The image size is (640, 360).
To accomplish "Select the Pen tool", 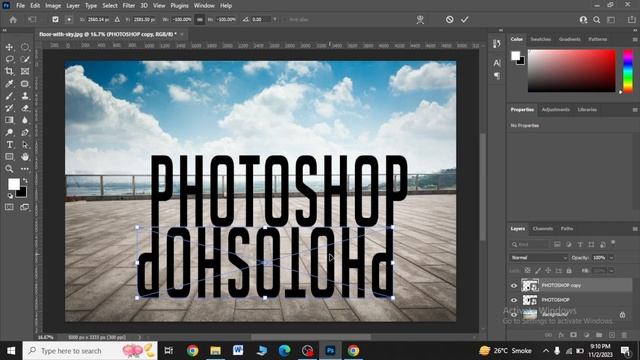I will (x=25, y=132).
